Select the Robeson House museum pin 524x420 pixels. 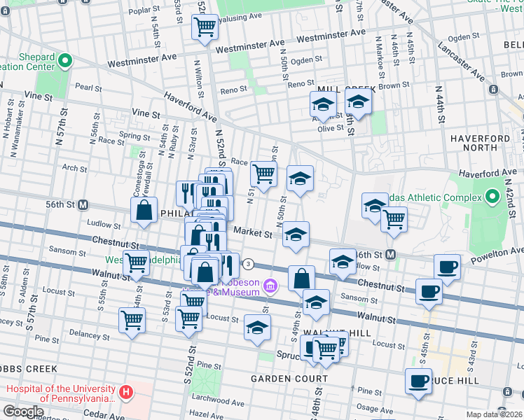(x=270, y=286)
